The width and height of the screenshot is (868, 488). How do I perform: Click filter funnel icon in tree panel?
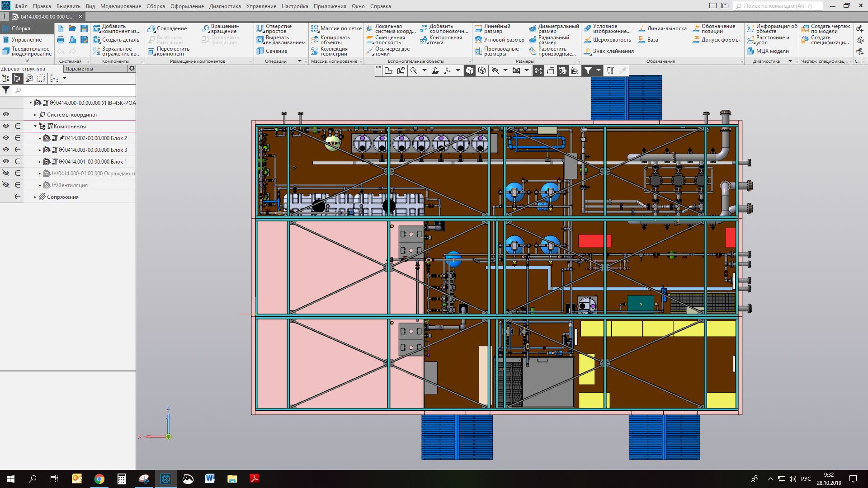point(6,90)
